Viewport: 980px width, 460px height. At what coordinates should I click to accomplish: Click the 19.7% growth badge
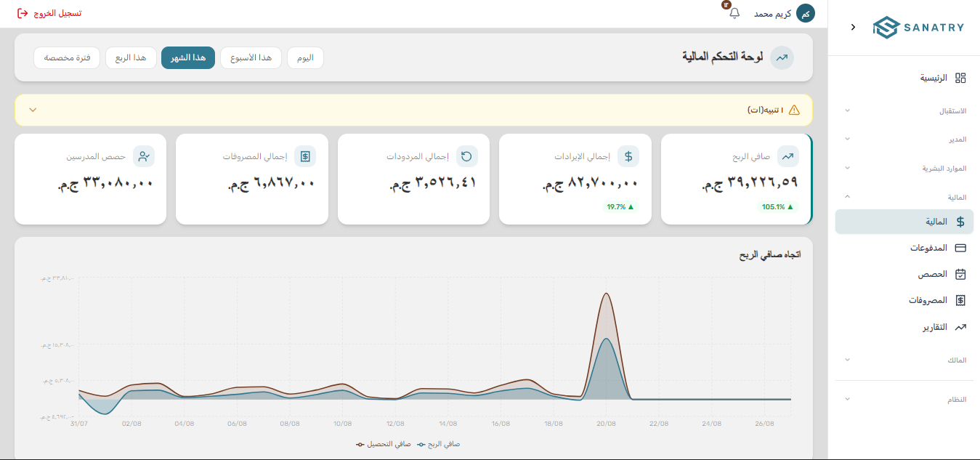click(620, 207)
